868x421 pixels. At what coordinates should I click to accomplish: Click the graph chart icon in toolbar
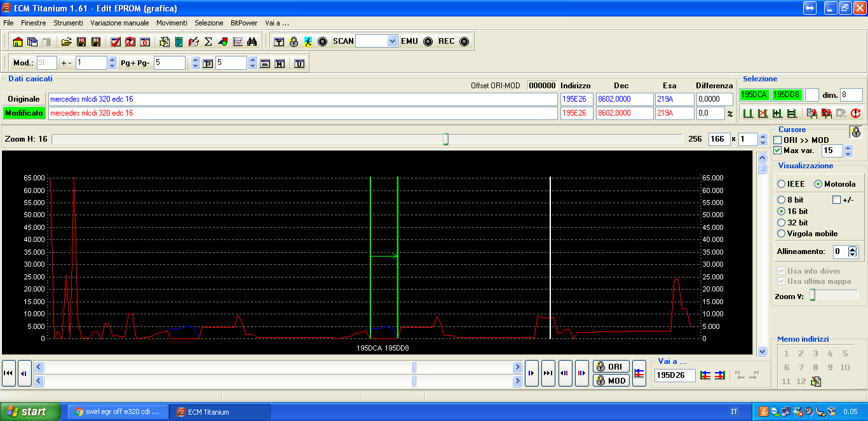pyautogui.click(x=238, y=42)
